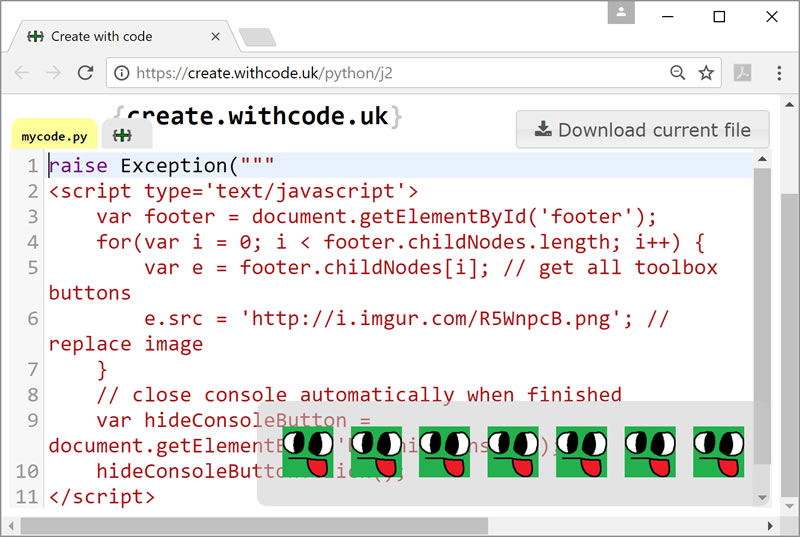This screenshot has width=800, height=537.
Task: Click the '<script type=' code on line 2
Action: (233, 191)
